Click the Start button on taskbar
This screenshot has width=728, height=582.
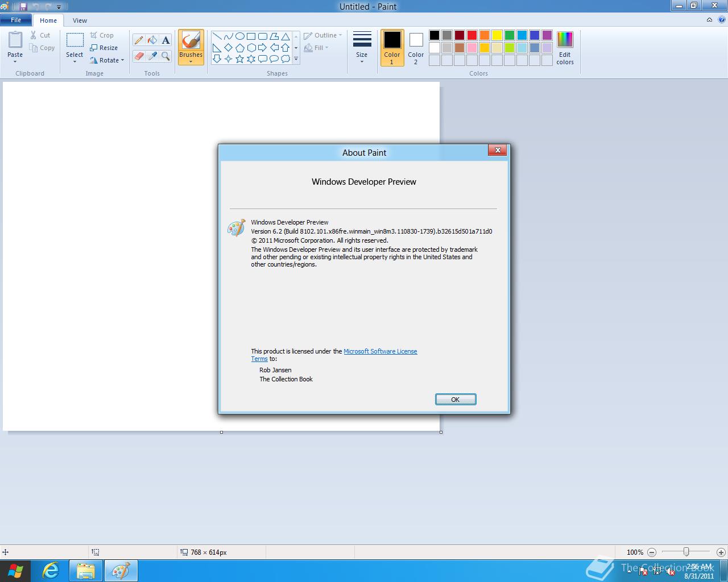coord(15,571)
